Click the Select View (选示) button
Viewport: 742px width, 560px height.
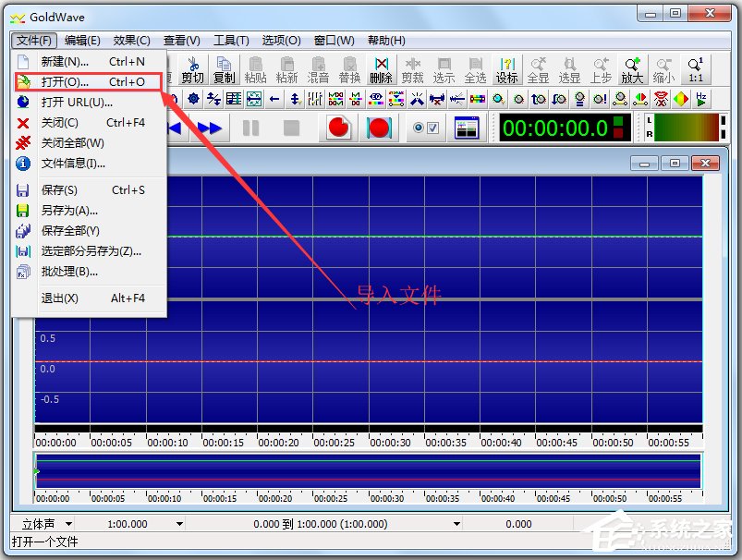click(444, 69)
